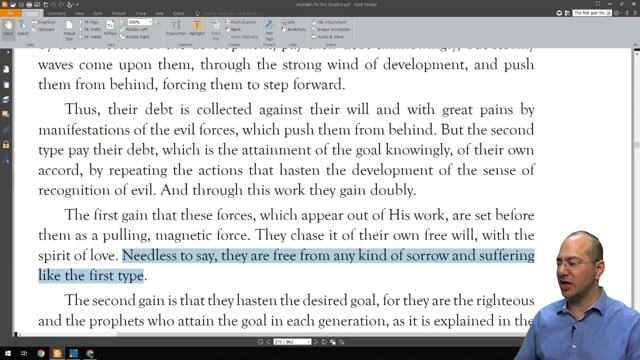Insert an Image Annotation

(x=331, y=29)
